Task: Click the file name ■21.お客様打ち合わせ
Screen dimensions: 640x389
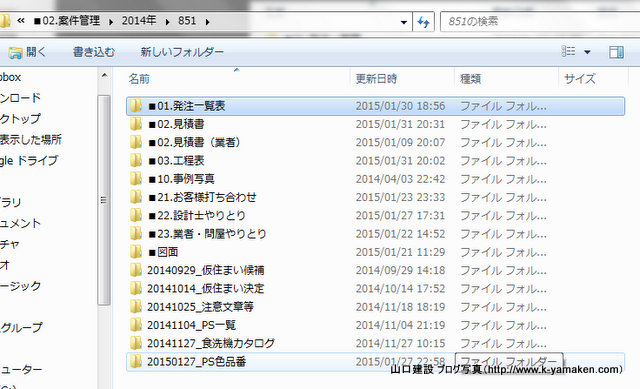Action: point(202,197)
